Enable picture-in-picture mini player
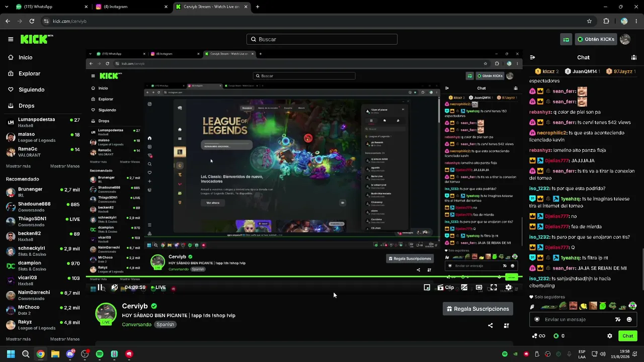Image resolution: width=644 pixels, height=362 pixels. coord(427,288)
